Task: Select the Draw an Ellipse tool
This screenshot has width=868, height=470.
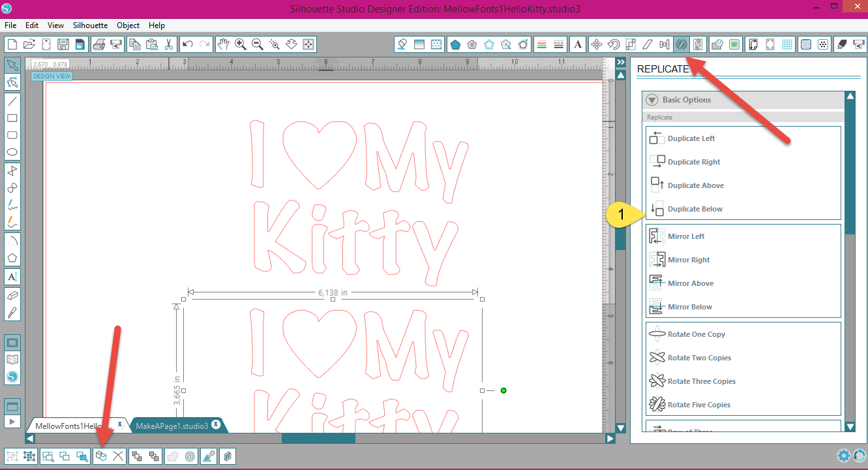Action: click(x=12, y=152)
